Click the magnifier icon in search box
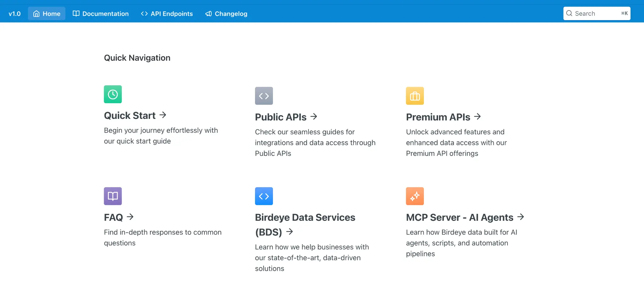This screenshot has height=289, width=644. point(569,13)
